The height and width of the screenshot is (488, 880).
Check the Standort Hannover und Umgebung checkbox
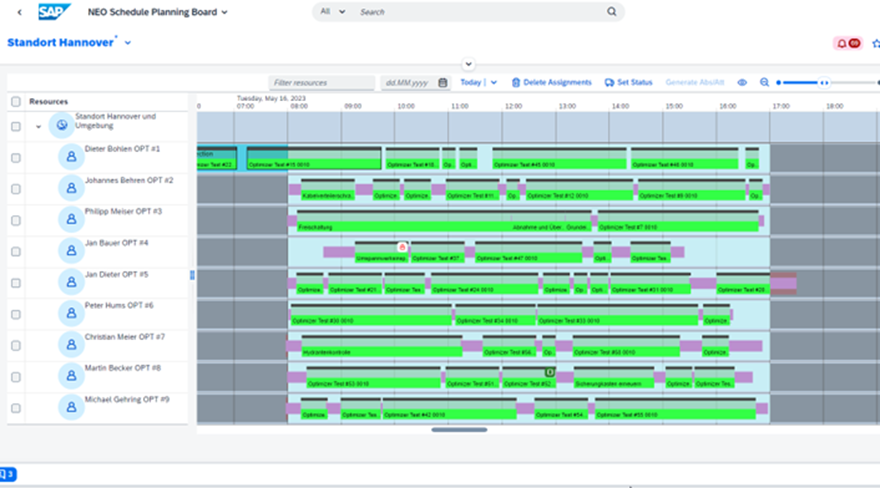point(16,126)
